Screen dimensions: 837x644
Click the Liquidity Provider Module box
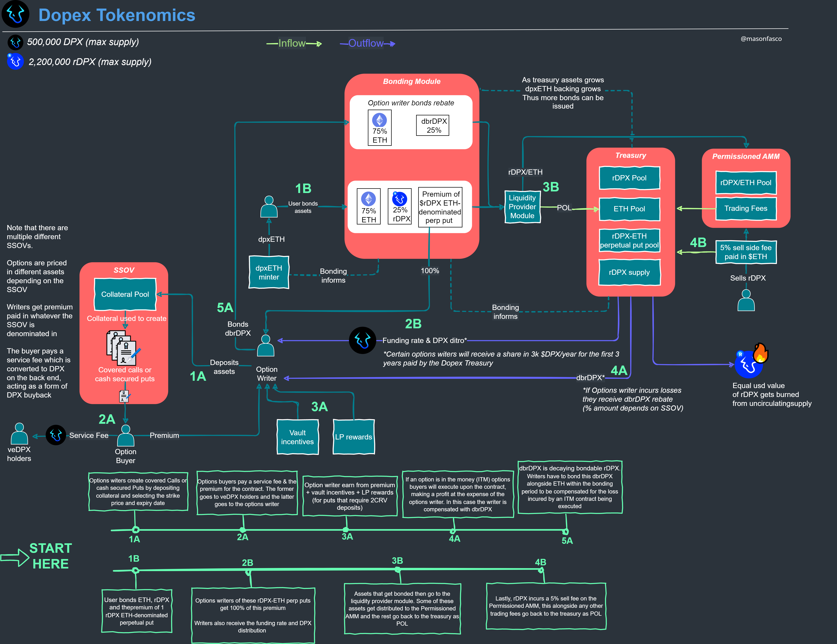[x=522, y=207]
